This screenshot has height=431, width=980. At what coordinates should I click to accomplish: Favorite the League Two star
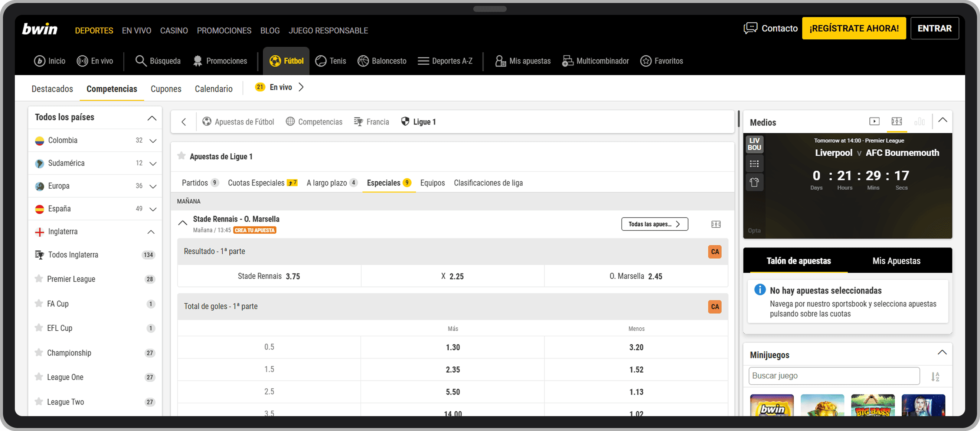(x=39, y=402)
